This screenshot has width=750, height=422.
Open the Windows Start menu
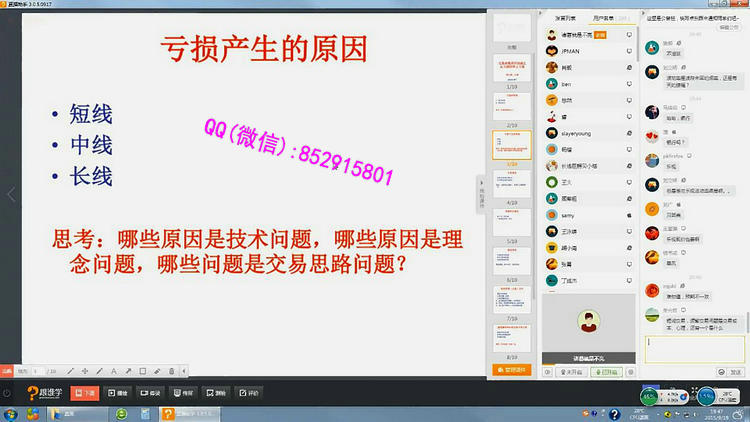pos(8,414)
